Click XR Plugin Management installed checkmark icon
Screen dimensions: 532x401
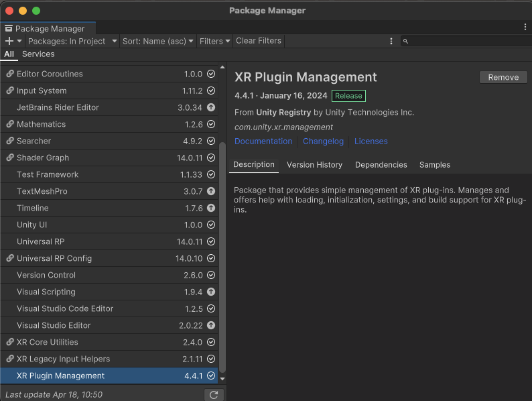pyautogui.click(x=211, y=376)
